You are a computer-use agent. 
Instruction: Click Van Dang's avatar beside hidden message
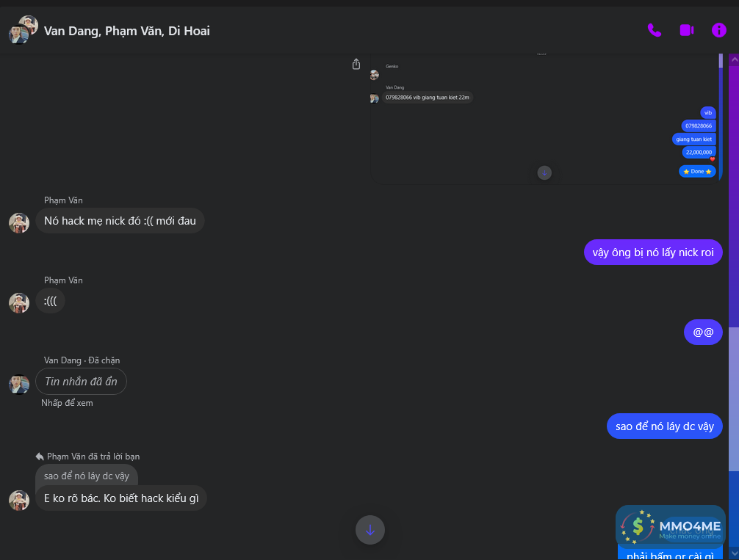click(19, 383)
